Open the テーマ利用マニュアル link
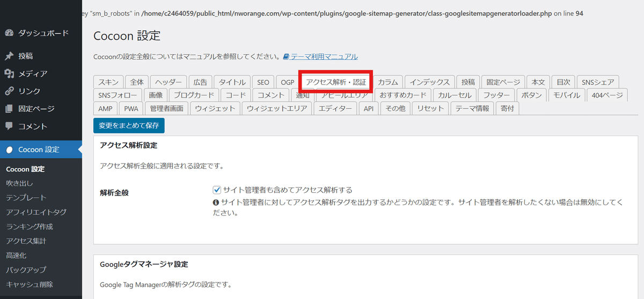 (324, 56)
